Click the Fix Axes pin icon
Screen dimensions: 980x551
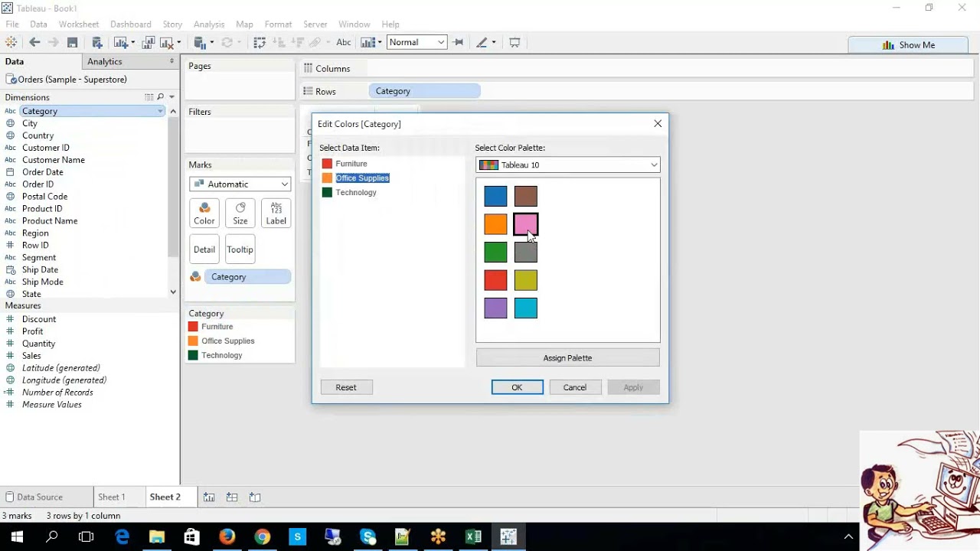(x=459, y=43)
